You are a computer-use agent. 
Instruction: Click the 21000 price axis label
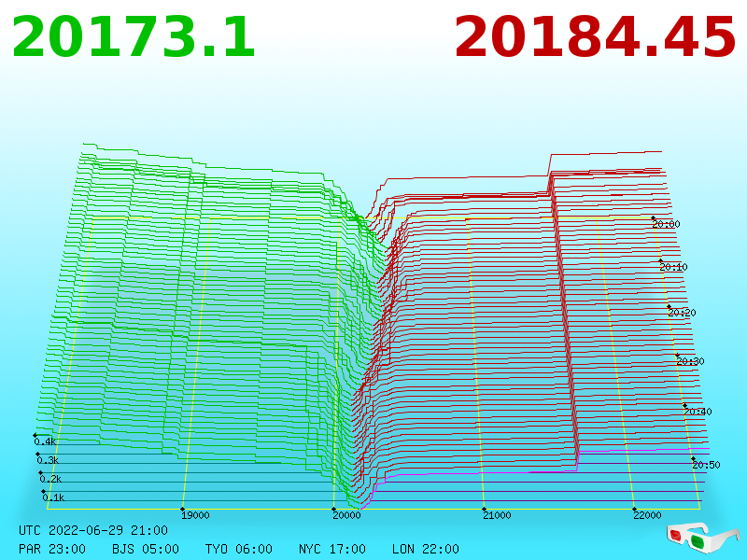click(x=497, y=515)
